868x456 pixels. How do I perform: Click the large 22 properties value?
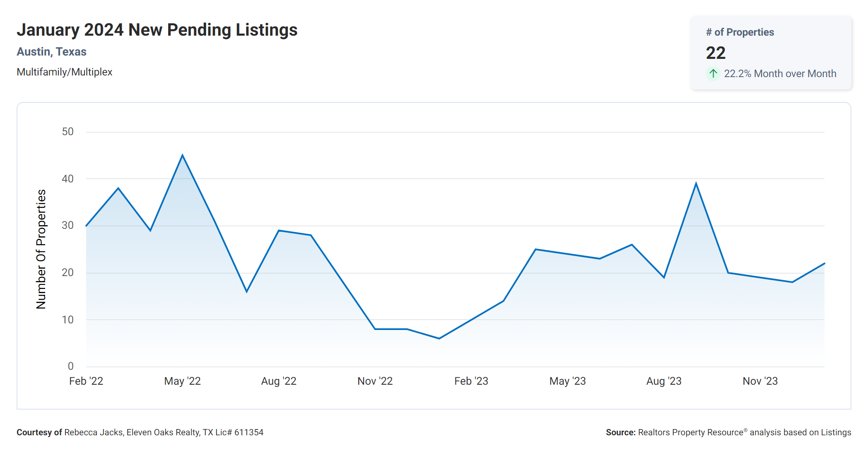click(716, 53)
